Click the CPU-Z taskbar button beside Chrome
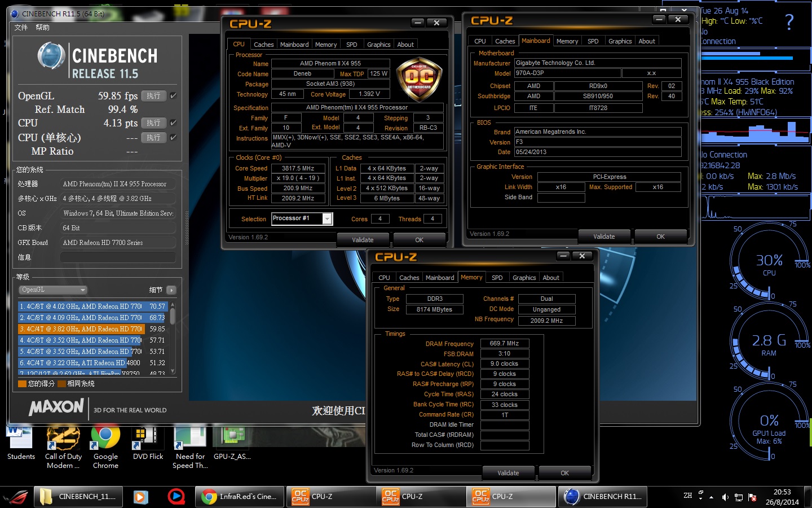This screenshot has width=812, height=508. pos(330,497)
